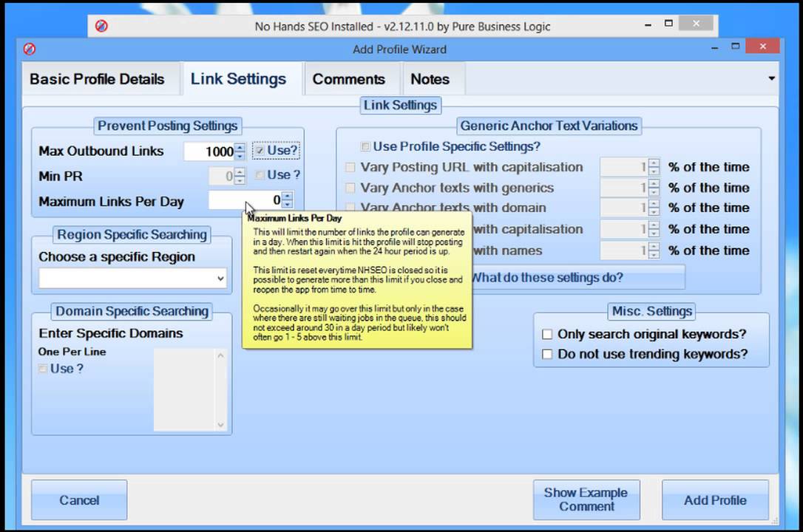
Task: Decrease Max Outbound Links with down arrow
Action: pyautogui.click(x=240, y=155)
